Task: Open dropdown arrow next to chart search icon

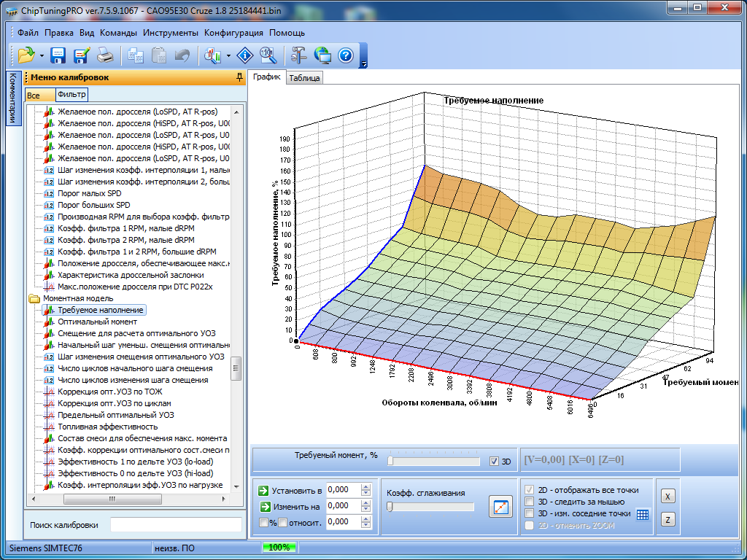Action: pos(228,55)
